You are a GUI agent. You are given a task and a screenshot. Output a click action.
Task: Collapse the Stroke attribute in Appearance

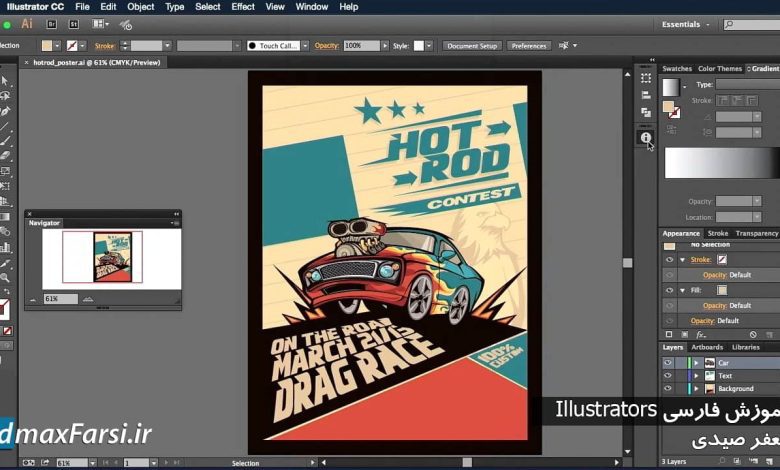[x=682, y=260]
